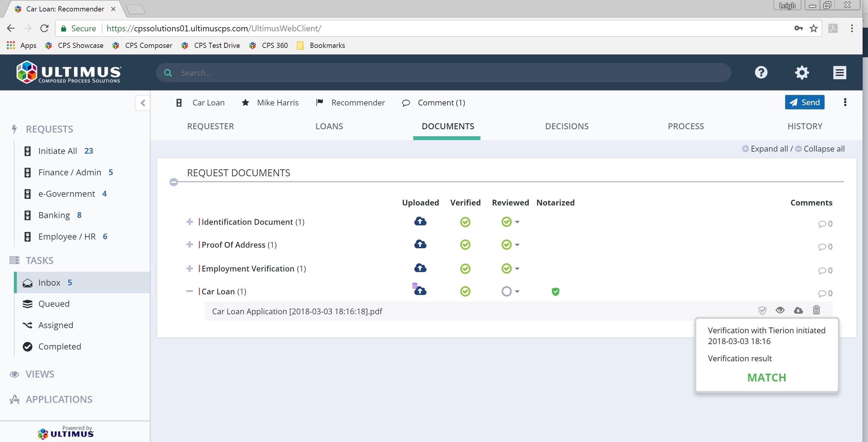Collapse the left sidebar with chevron button

143,103
